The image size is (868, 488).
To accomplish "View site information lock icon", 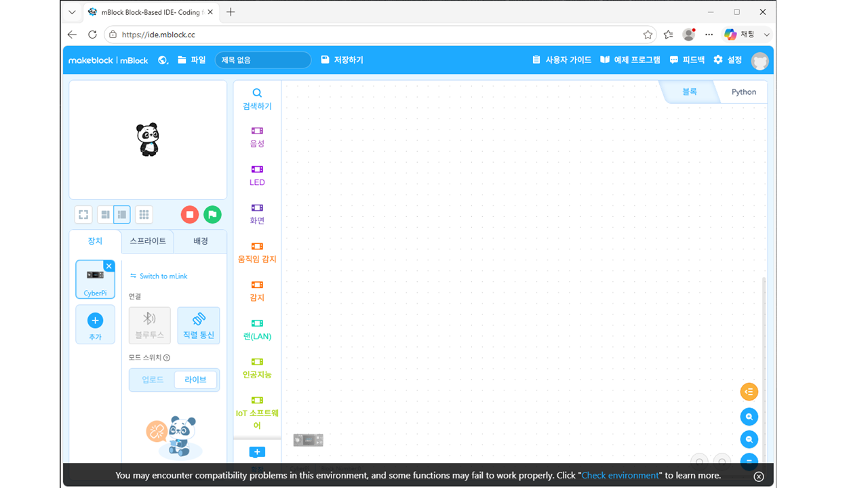I will pyautogui.click(x=112, y=35).
